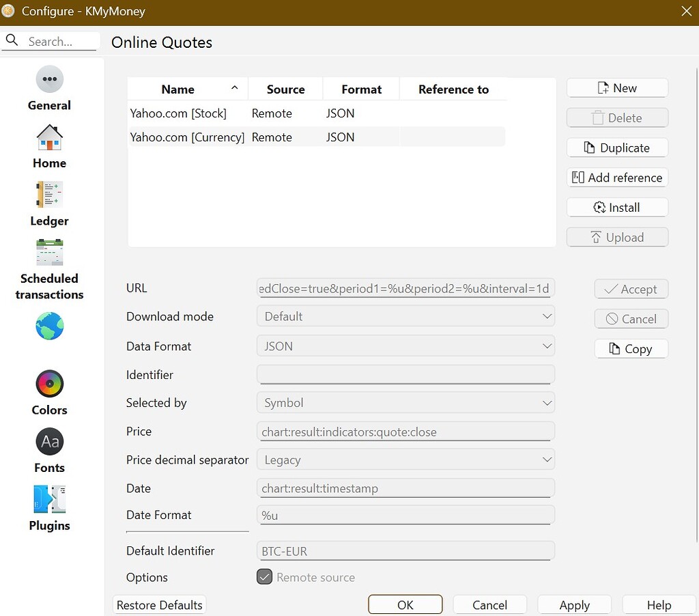Image resolution: width=699 pixels, height=616 pixels.
Task: Open Scheduled transactions calendar icon
Action: (49, 253)
